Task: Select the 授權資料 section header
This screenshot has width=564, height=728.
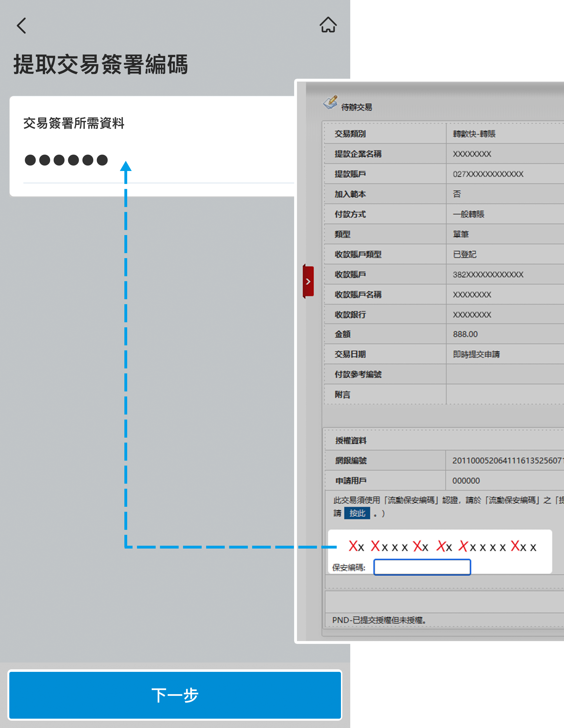Action: 351,440
